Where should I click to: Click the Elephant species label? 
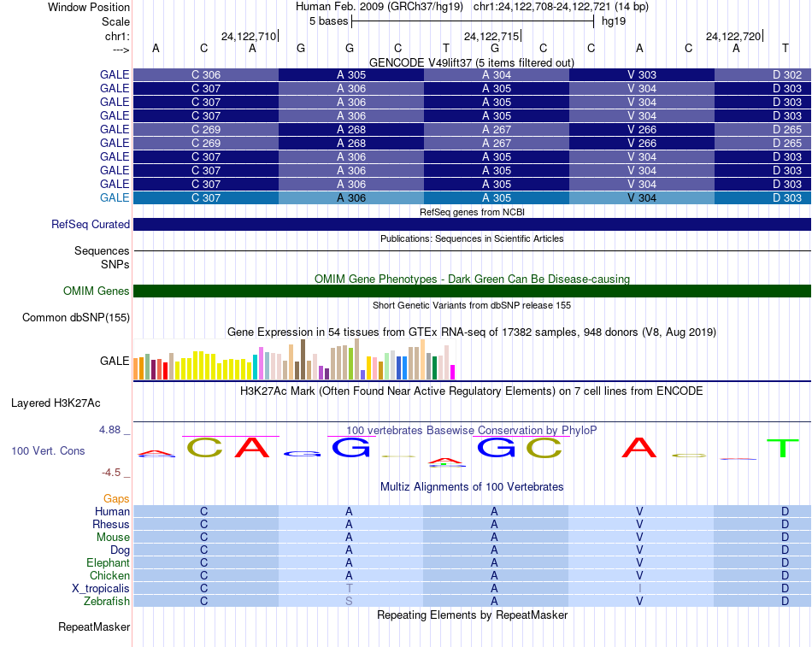tap(109, 562)
